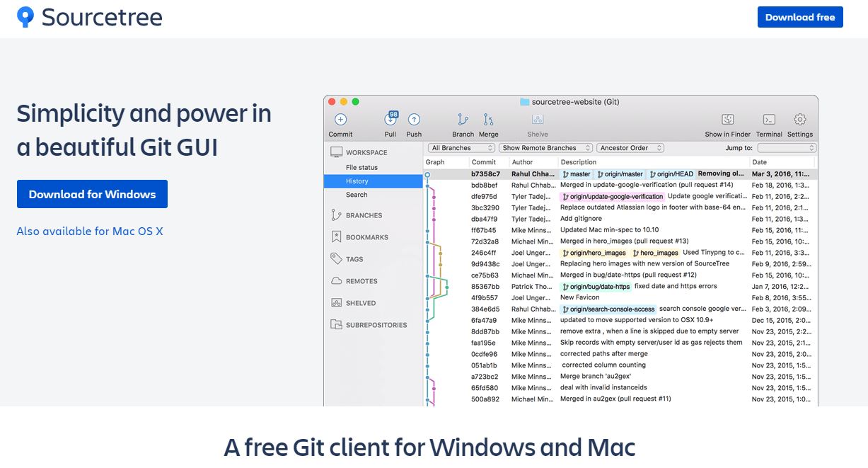868x468 pixels.
Task: Expand the REMOTES sidebar section
Action: [361, 281]
